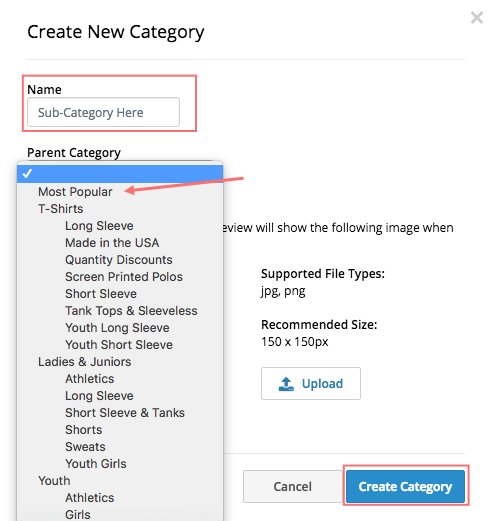The image size is (491, 521).
Task: Cancel creating the category
Action: pos(293,486)
